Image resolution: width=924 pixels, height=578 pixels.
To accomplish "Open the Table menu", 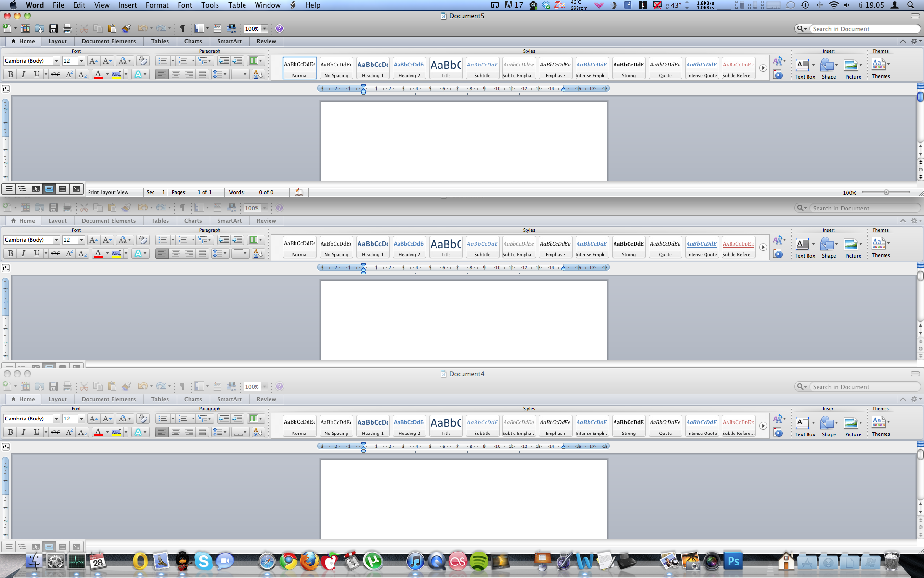I will coord(237,5).
